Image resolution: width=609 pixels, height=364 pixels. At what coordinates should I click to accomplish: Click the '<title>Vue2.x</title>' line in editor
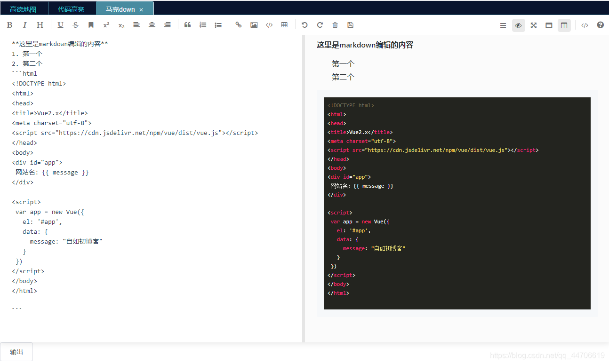[x=50, y=113]
